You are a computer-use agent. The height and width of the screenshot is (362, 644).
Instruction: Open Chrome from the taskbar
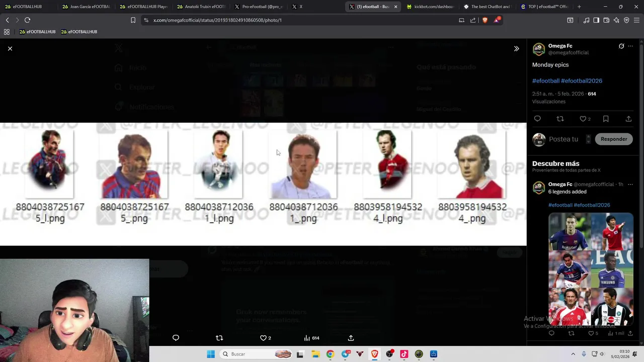[x=330, y=354]
